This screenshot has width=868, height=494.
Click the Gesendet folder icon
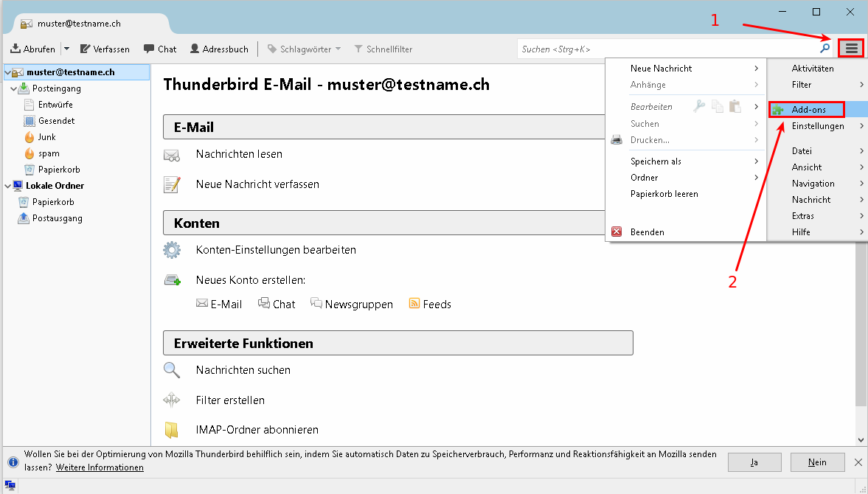(x=29, y=121)
